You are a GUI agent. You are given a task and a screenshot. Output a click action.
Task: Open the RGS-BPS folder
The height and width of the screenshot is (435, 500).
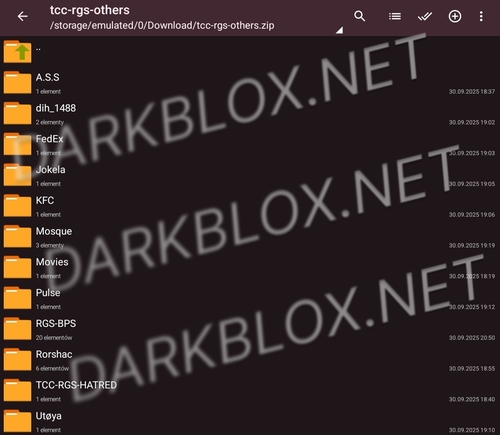click(250, 329)
